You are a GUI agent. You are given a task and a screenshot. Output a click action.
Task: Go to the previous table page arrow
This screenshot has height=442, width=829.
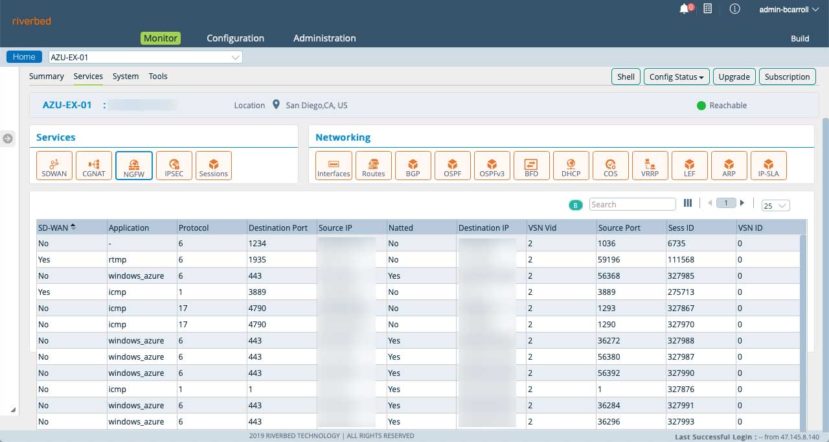point(710,203)
